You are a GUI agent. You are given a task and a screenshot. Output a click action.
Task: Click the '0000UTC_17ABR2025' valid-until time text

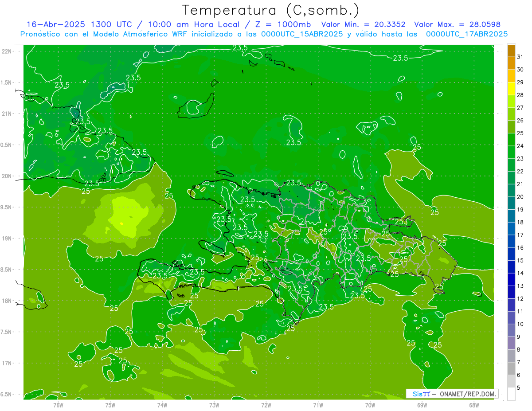click(x=467, y=34)
